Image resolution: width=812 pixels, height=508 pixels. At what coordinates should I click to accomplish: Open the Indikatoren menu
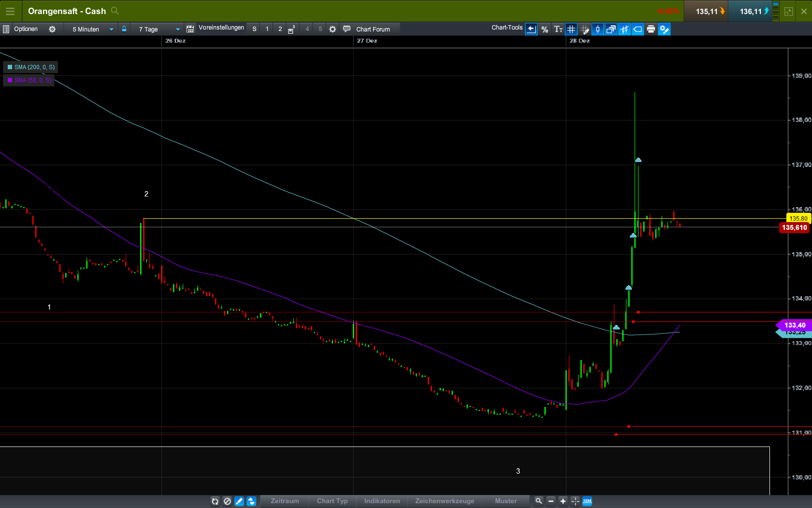pyautogui.click(x=382, y=501)
